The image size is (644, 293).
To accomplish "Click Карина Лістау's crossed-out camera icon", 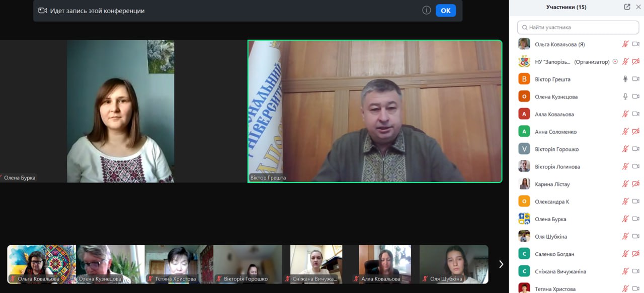I will [x=635, y=184].
